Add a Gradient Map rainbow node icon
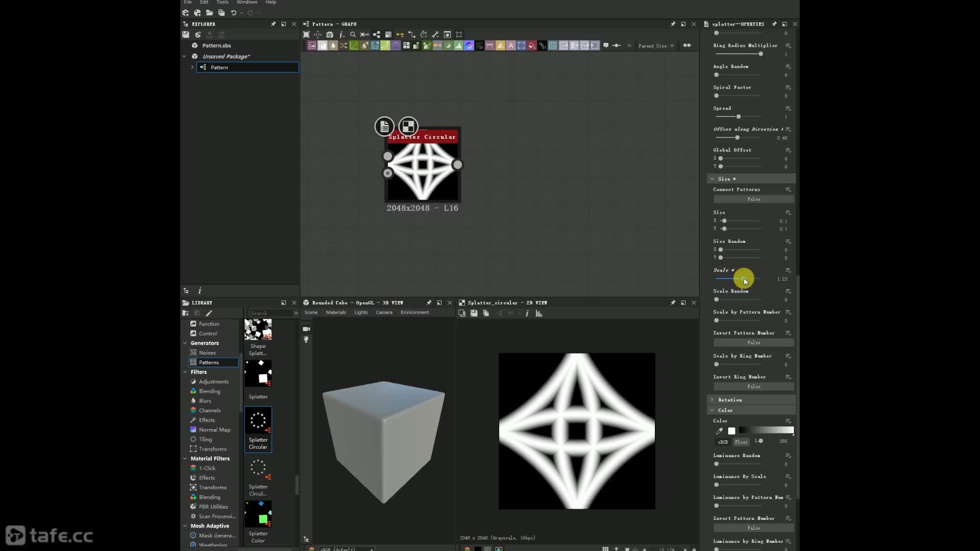Screen dimensions: 980x551 (469, 46)
